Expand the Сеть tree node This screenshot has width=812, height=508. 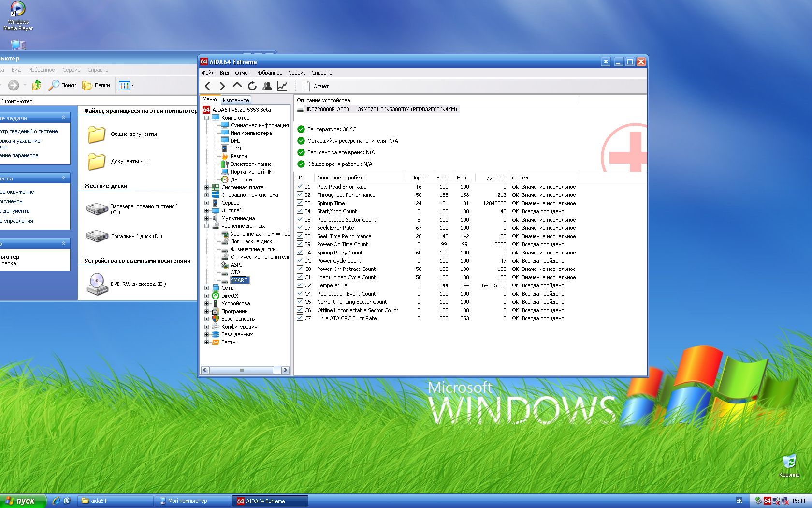tap(206, 288)
